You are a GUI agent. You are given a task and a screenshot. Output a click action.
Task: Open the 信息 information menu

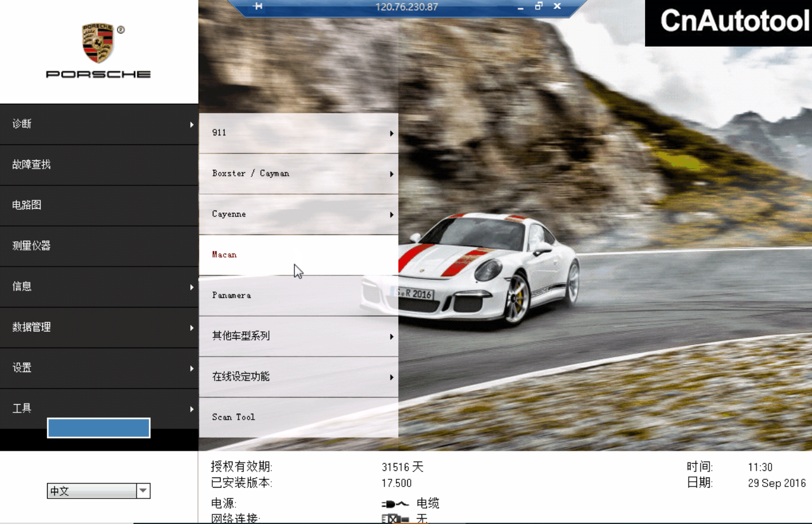99,287
